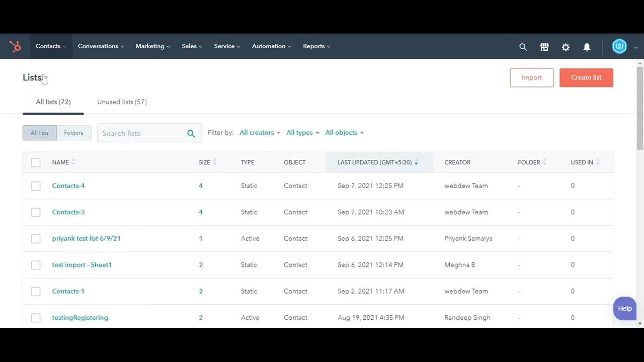Open the test import - Sheet1 link
Image resolution: width=644 pixels, height=362 pixels.
coord(82,265)
